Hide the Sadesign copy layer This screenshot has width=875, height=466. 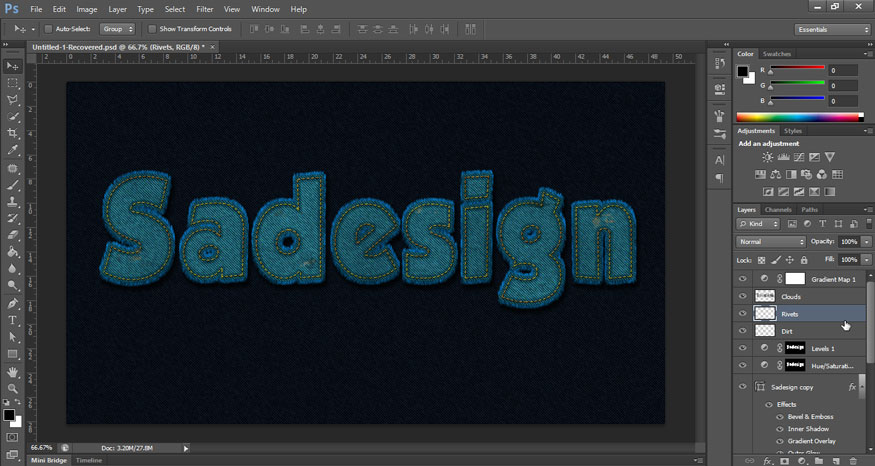742,387
